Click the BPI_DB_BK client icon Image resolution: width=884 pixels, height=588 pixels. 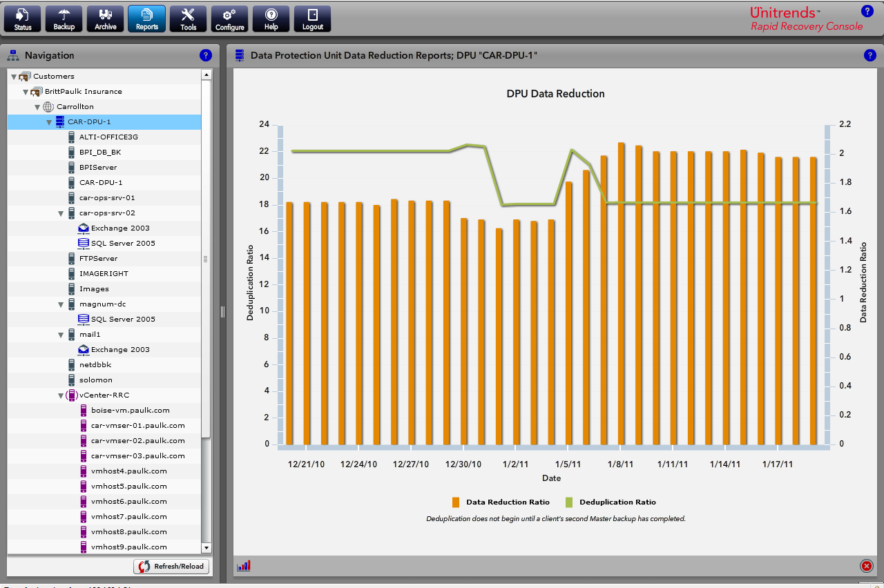coord(72,153)
